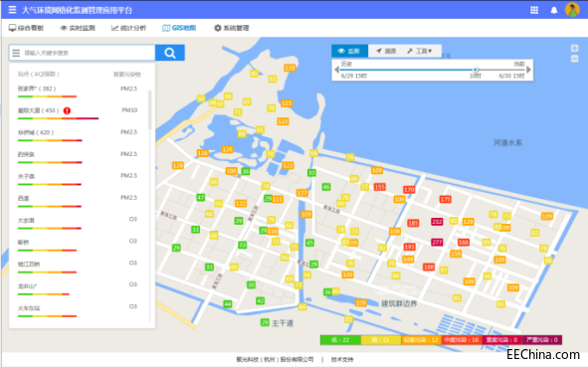This screenshot has width=588, height=367.
Task: Select the red 185 station marker
Action: click(x=413, y=223)
